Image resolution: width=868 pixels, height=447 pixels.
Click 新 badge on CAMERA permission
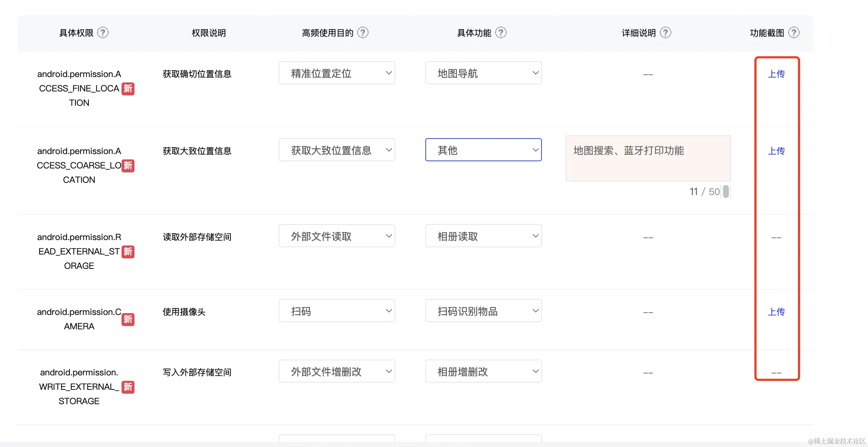click(x=128, y=319)
